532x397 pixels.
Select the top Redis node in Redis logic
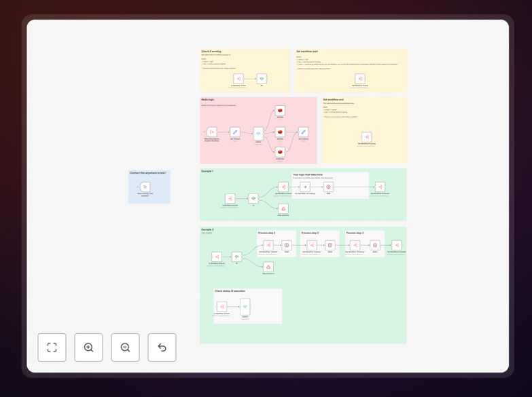coord(280,110)
